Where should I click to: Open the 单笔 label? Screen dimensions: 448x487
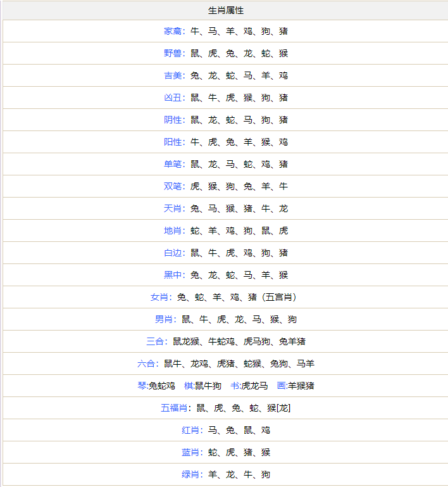tap(173, 164)
